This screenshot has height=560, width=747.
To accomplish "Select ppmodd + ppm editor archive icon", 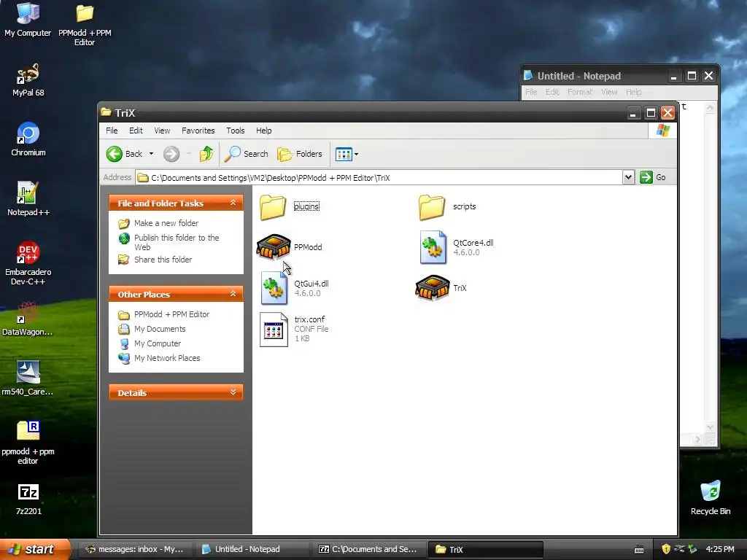I will tap(28, 443).
